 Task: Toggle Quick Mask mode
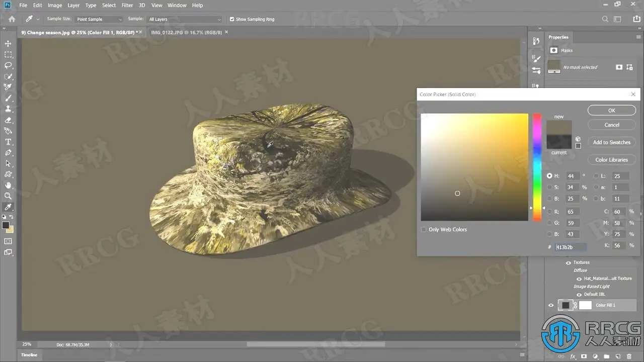coord(8,241)
